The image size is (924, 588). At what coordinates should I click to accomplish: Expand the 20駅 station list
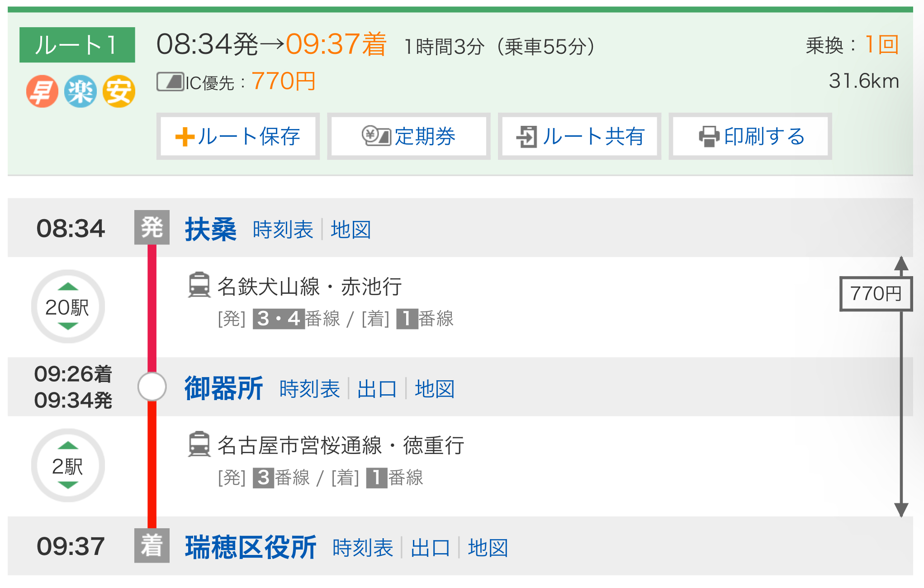(x=68, y=306)
